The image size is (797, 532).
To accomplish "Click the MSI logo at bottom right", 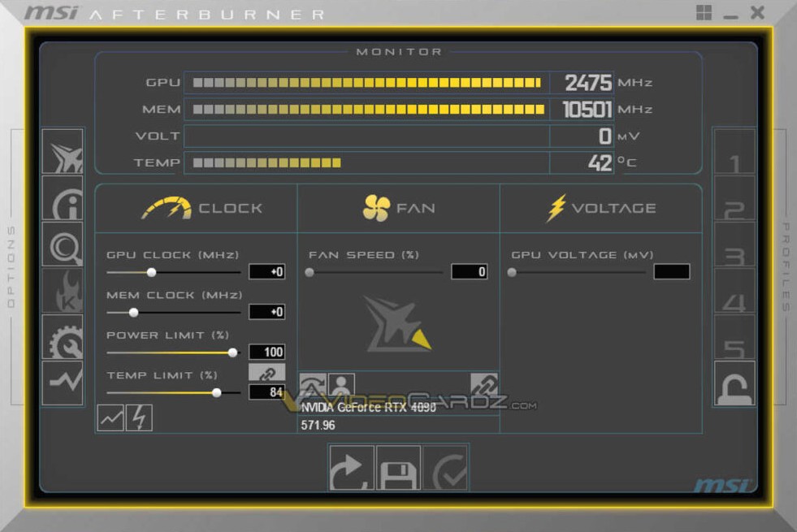I will 723,485.
